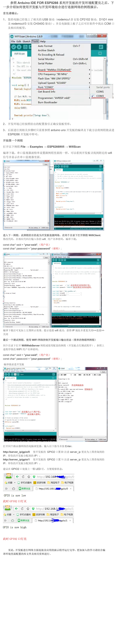Open 手机收藏夹 bookmark in gpio/0 browser
126x644 pixels.
click(25, 483)
